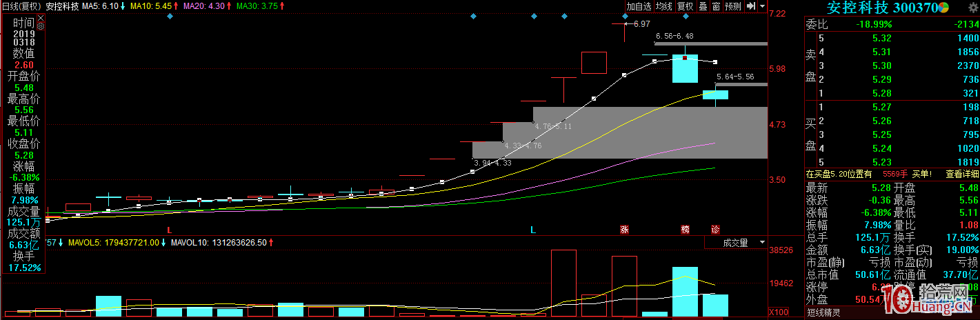Click the 预测 forecast button
Viewport: 980px width, 320px height.
(x=732, y=6)
